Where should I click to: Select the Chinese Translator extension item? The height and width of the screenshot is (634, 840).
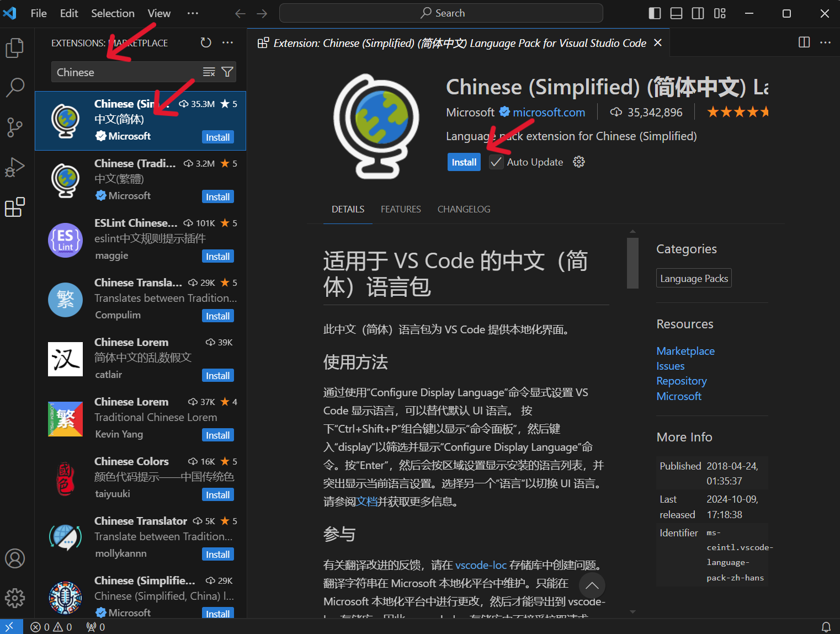click(x=140, y=537)
